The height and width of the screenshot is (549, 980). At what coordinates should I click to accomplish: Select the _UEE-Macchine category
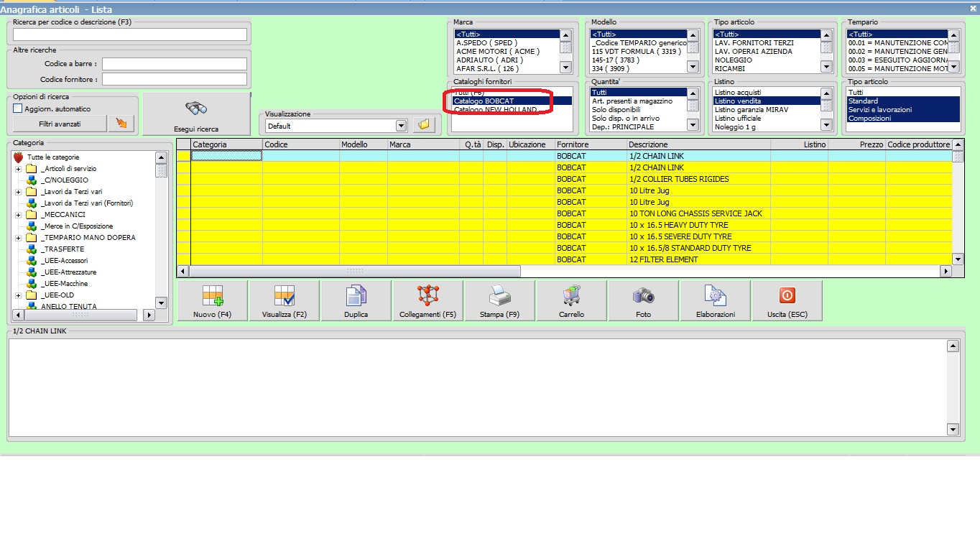[65, 284]
